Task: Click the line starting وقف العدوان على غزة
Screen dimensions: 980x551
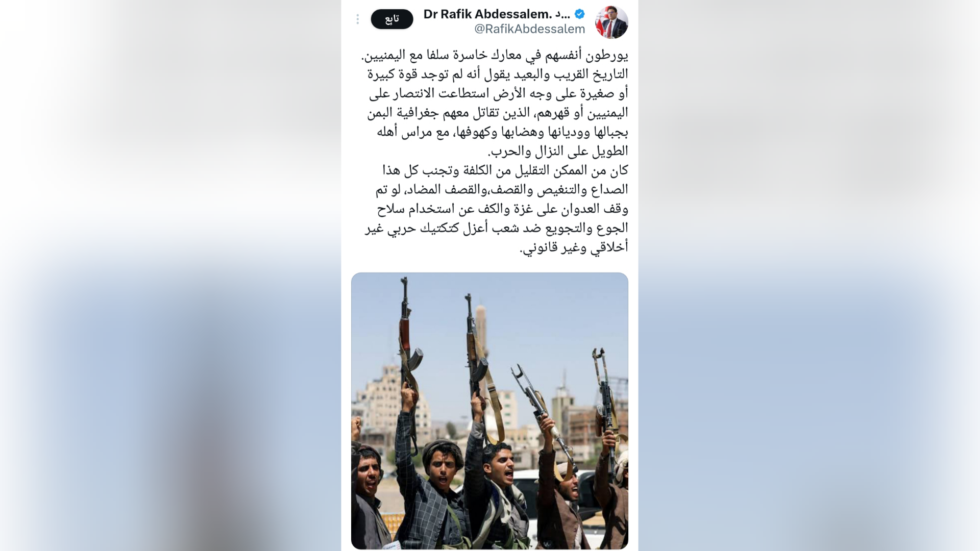Action: point(502,209)
